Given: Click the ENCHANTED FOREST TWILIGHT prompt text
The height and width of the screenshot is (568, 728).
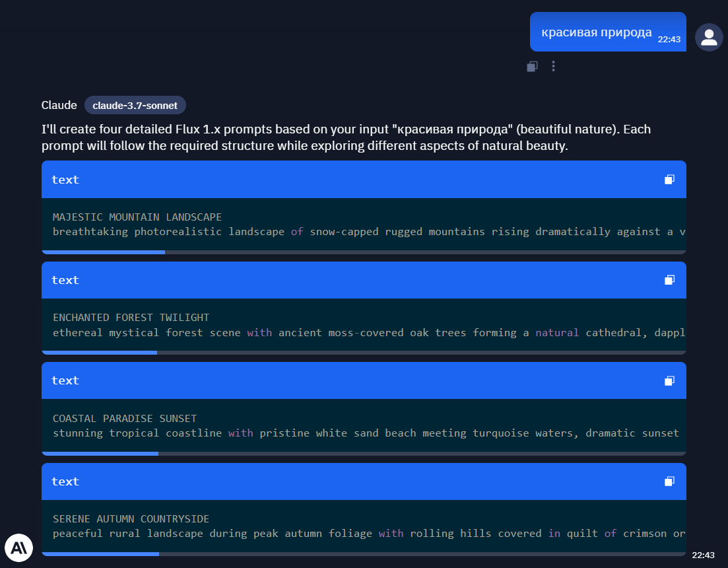Looking at the screenshot, I should click(x=131, y=318).
